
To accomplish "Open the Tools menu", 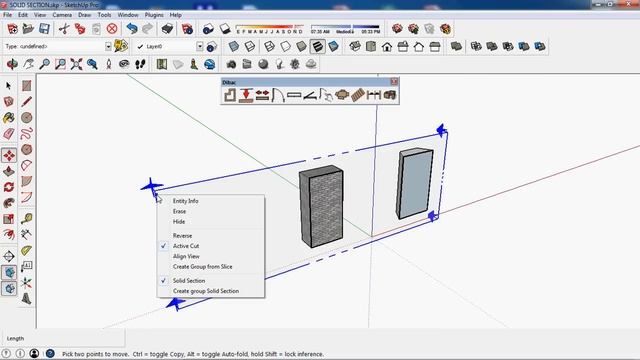I will click(104, 15).
